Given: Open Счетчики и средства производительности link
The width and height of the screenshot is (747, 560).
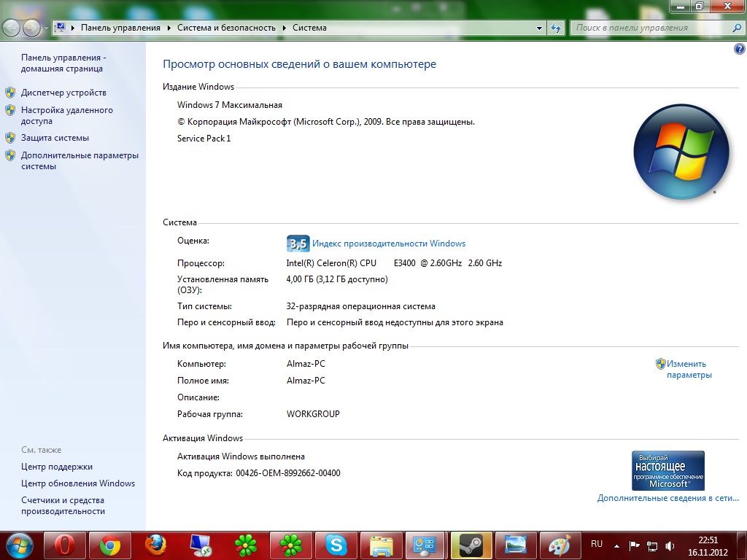Looking at the screenshot, I should click(63, 506).
